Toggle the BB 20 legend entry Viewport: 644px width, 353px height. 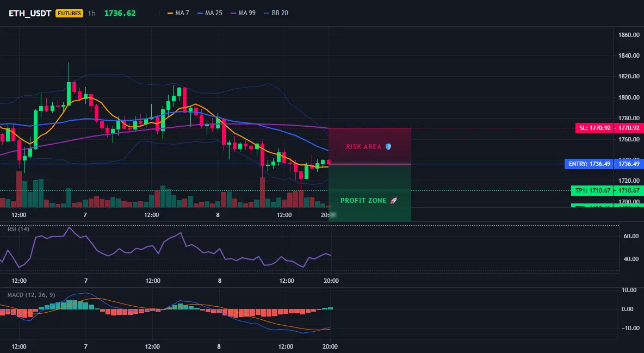click(x=276, y=13)
